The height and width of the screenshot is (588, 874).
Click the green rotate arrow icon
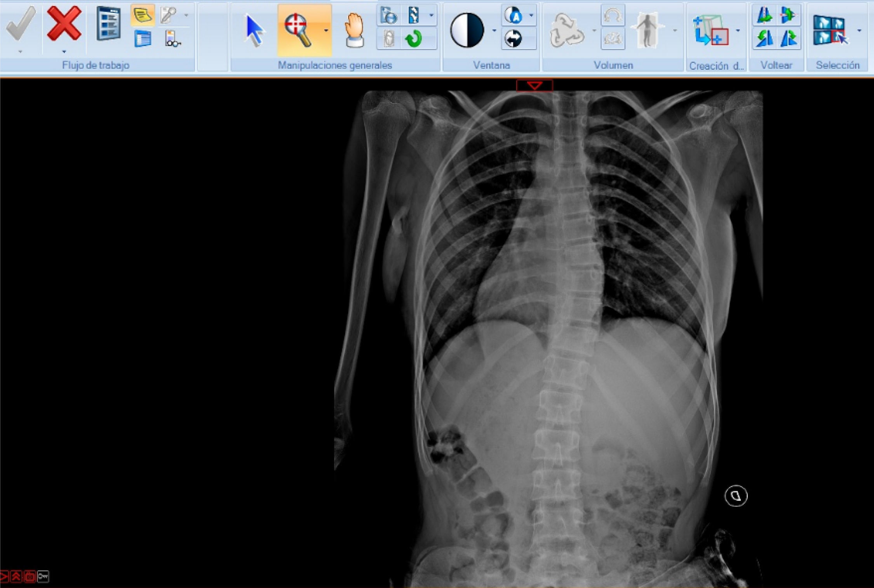click(x=413, y=39)
